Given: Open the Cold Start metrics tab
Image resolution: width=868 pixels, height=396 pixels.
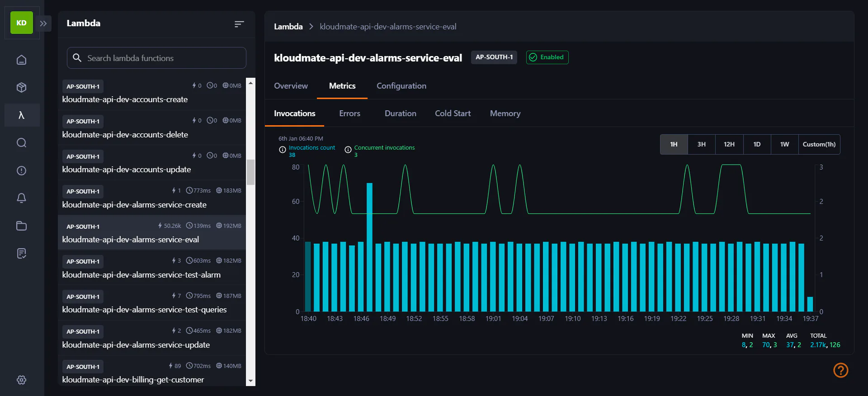Looking at the screenshot, I should pyautogui.click(x=453, y=113).
